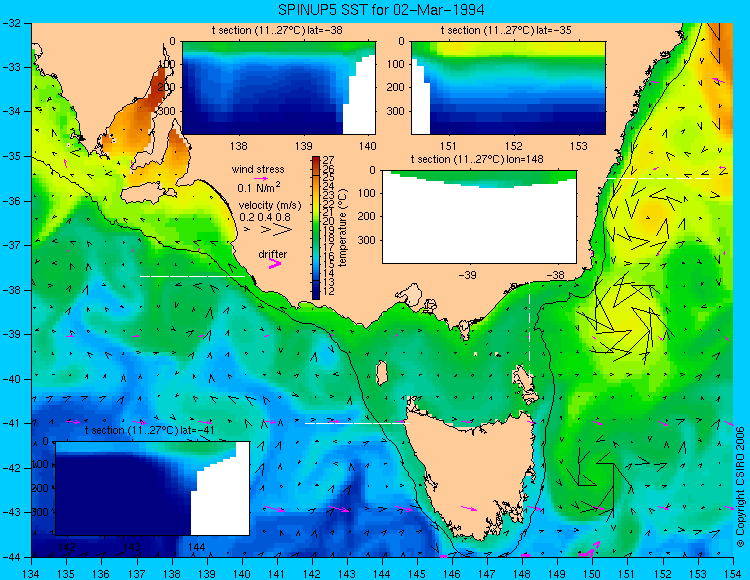This screenshot has width=750, height=580.
Task: Open the lon=148 temperature section inset plot
Action: (x=479, y=217)
